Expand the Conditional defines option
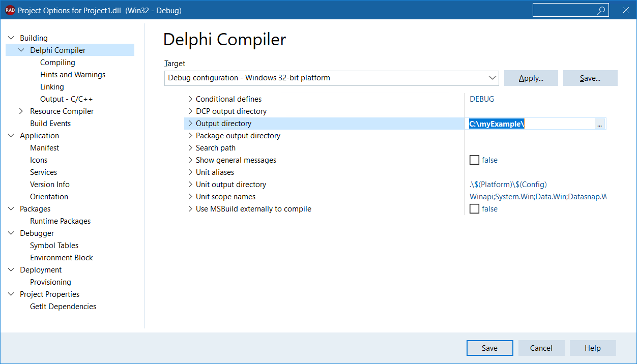The width and height of the screenshot is (637, 364). click(190, 99)
